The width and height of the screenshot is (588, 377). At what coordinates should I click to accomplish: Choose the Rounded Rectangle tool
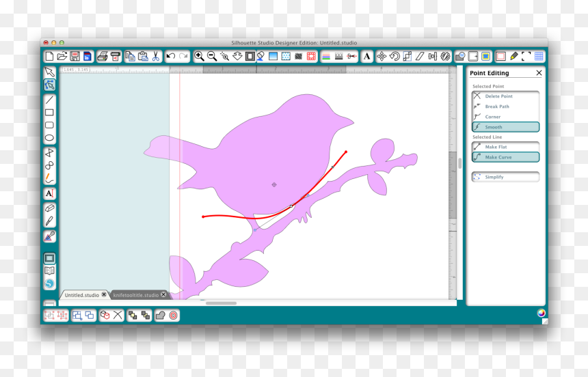[x=49, y=125]
